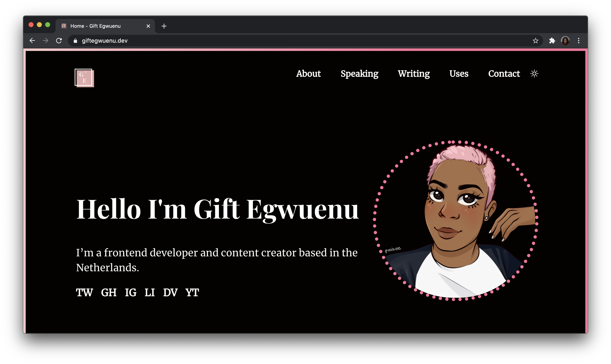Bookmark this page with the star

(535, 40)
